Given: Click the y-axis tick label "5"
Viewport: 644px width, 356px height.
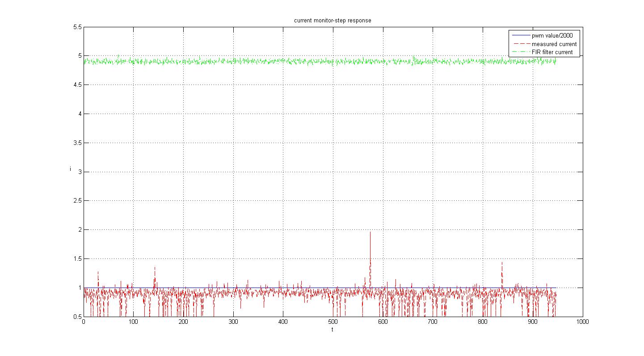Looking at the screenshot, I should (80, 56).
